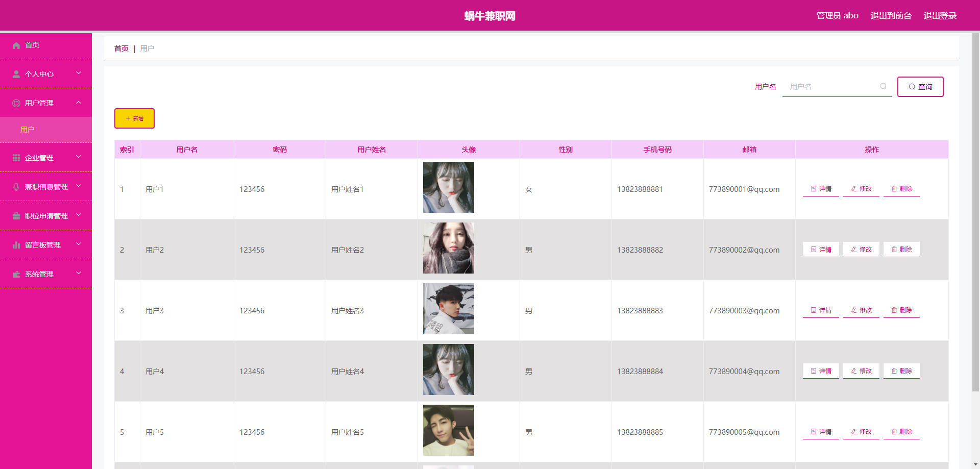Open 详情 for 用户1
The width and height of the screenshot is (980, 469).
point(821,189)
